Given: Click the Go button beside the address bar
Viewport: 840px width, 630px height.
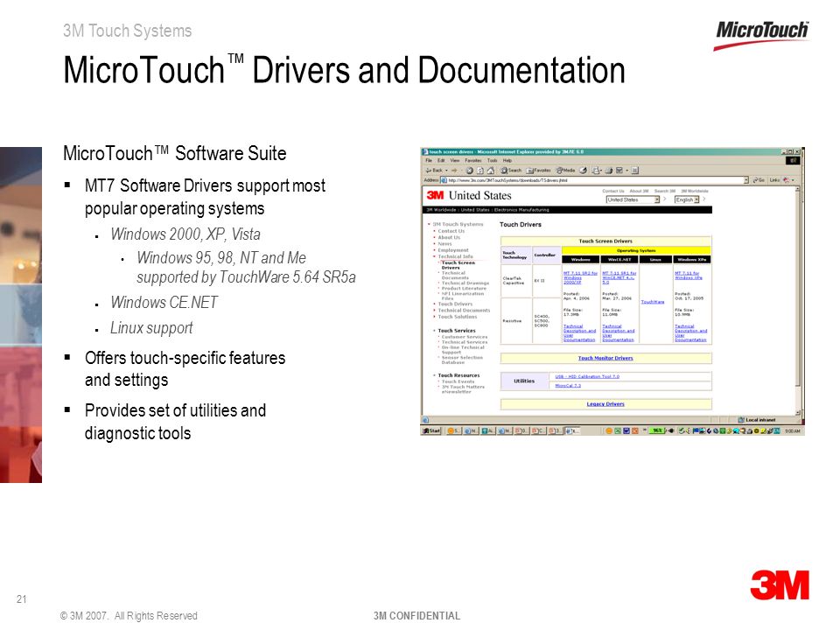Looking at the screenshot, I should click(x=759, y=180).
